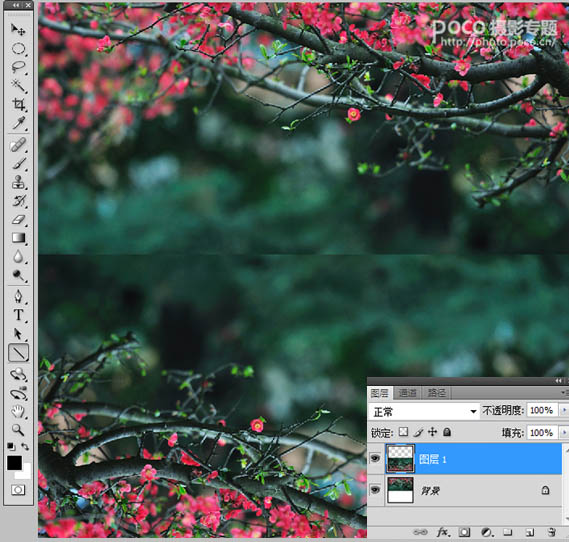569x542 pixels.
Task: Delete layer with the trash icon
Action: 552,532
